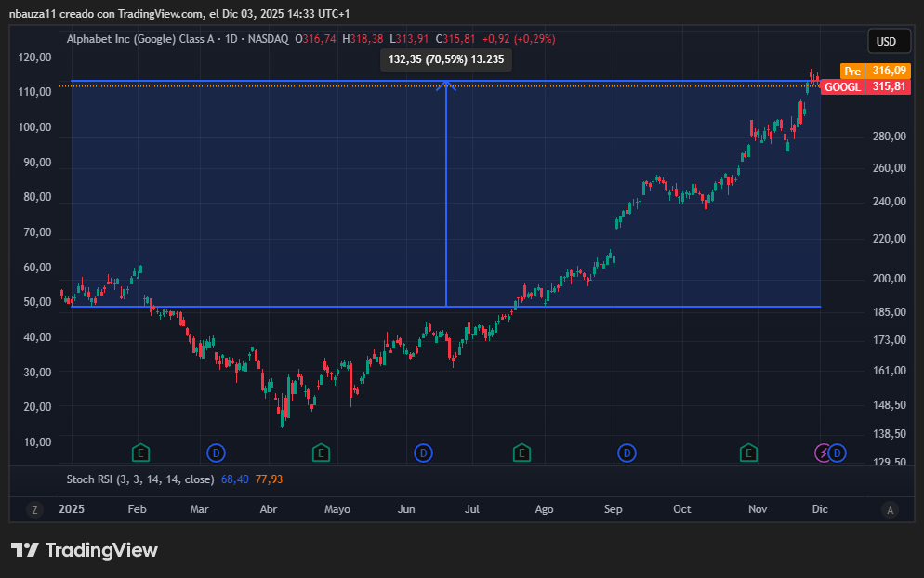Select the lower blue horizontal line at 185
This screenshot has width=924, height=578.
coord(279,306)
